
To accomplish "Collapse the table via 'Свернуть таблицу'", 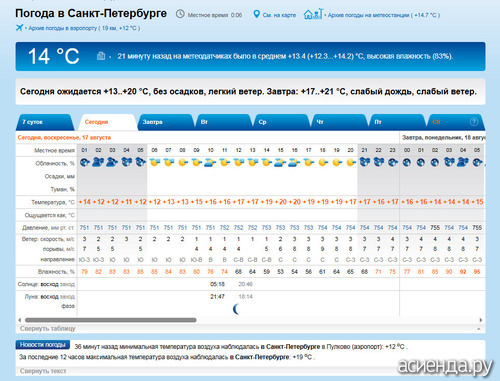I will [x=48, y=329].
